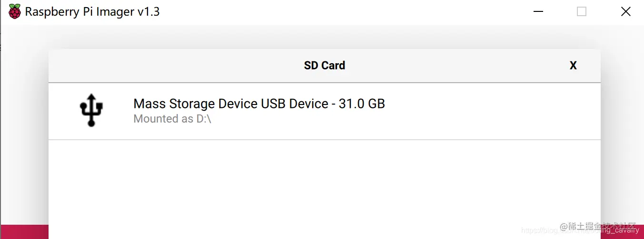Image resolution: width=644 pixels, height=239 pixels.
Task: Click the USB icon beside Mass Storage Device
Action: [91, 110]
